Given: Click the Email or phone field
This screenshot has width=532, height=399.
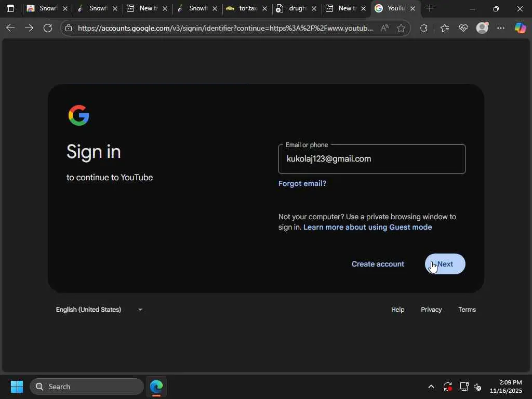Looking at the screenshot, I should coord(372,159).
